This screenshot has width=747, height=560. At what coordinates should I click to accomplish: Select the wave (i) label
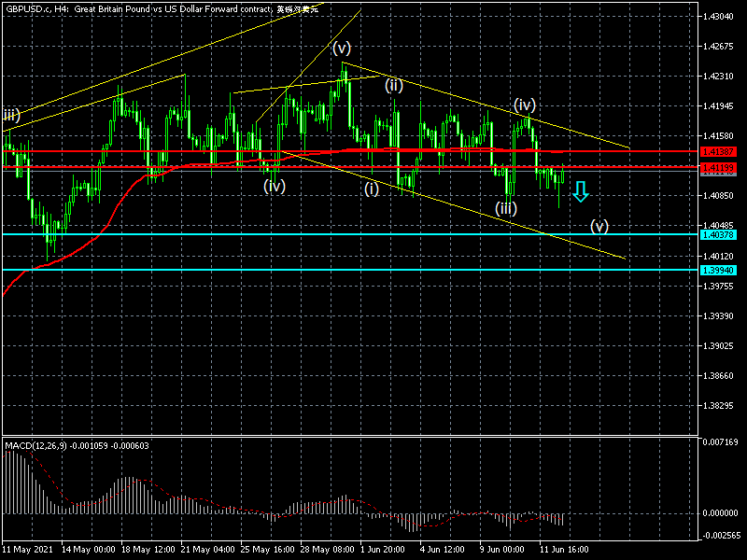pyautogui.click(x=372, y=188)
